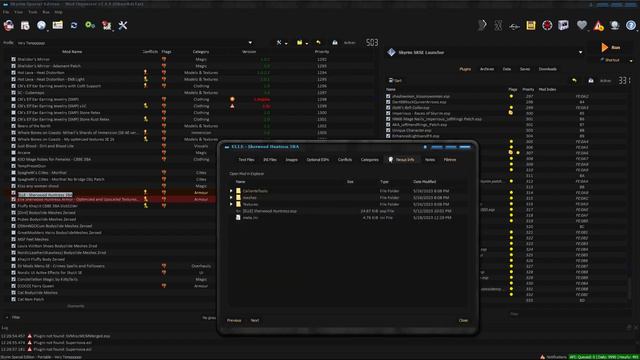Click the restore backup arrow above the mod list

pyautogui.click(x=318, y=42)
